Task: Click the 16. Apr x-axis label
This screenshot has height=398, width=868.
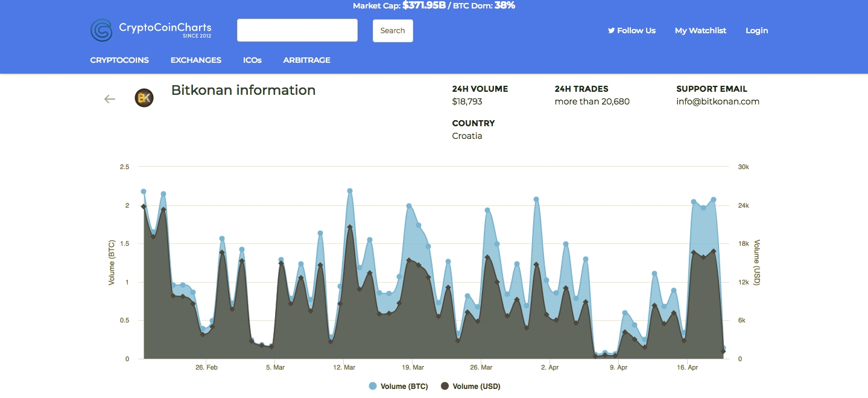Action: 688,367
